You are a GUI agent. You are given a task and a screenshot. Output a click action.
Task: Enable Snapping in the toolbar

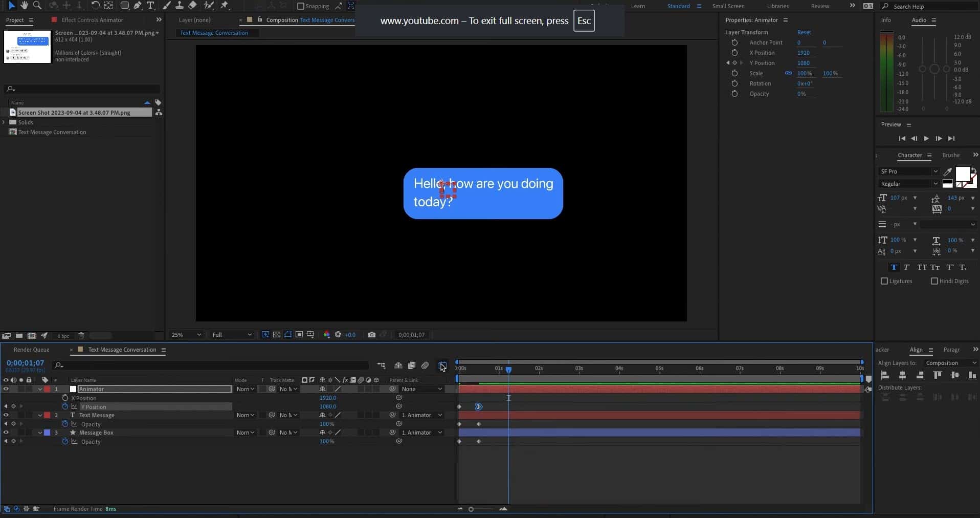[301, 6]
